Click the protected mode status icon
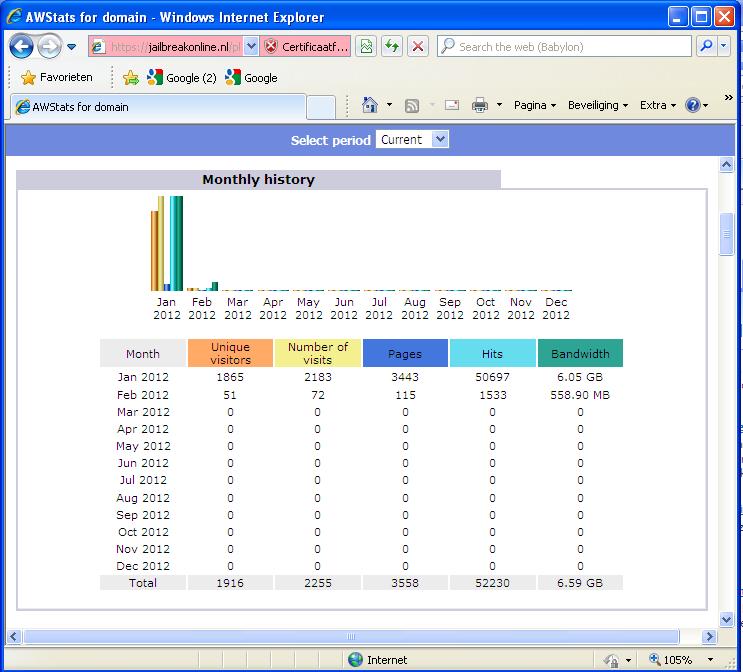Viewport: 743px width, 672px height. [x=611, y=660]
